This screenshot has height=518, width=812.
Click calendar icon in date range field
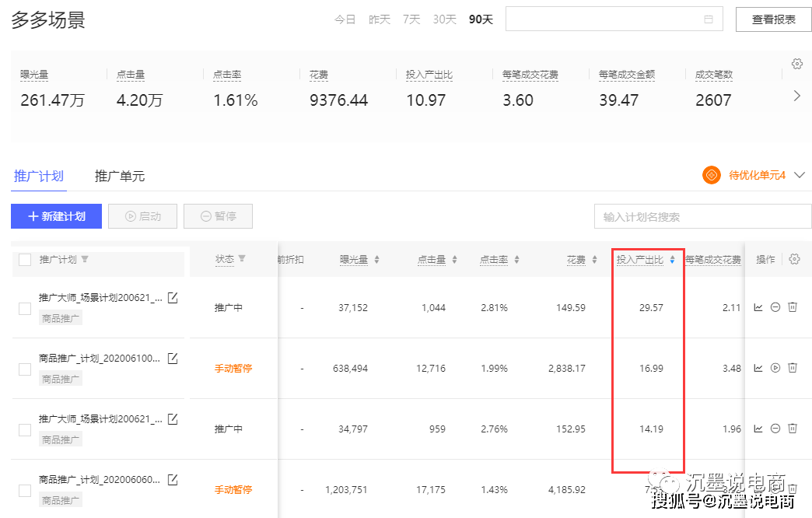point(708,19)
